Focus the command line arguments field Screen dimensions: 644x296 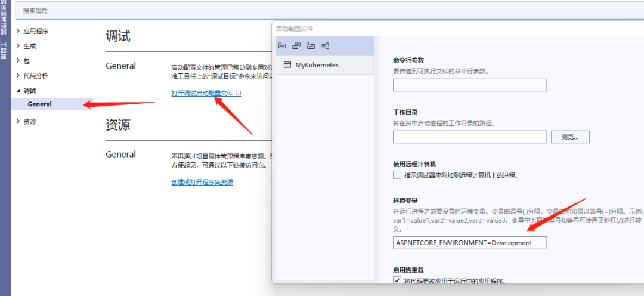coord(470,85)
